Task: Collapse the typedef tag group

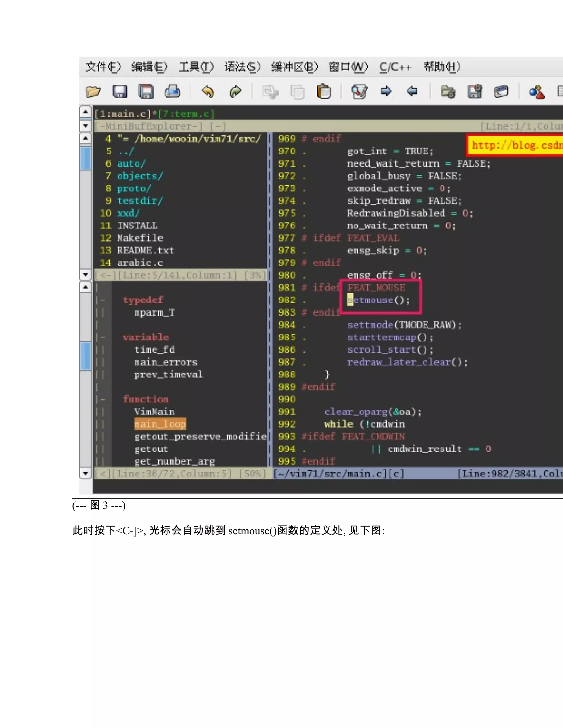Action: click(103, 300)
